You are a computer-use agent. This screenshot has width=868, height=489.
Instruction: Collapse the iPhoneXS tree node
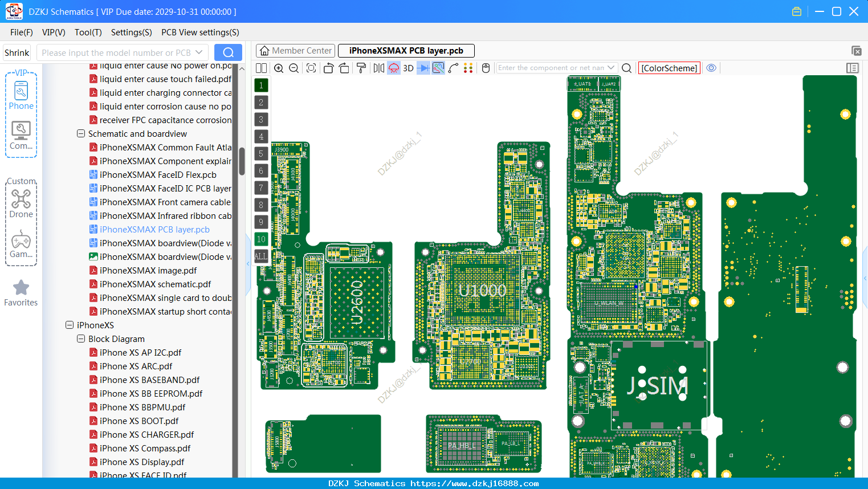pos(70,325)
